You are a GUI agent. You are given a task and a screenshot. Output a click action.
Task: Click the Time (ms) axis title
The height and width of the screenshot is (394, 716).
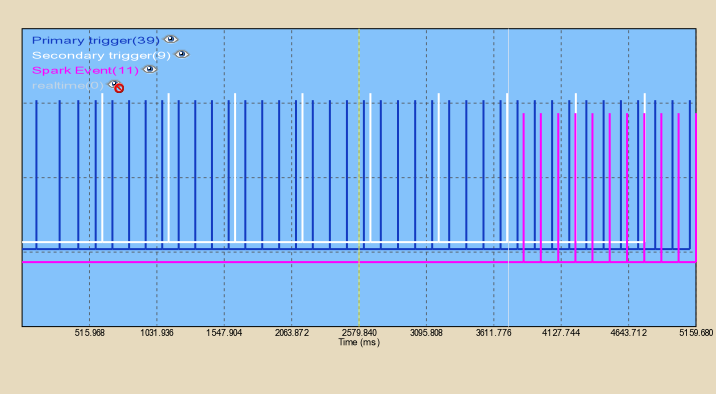point(359,342)
